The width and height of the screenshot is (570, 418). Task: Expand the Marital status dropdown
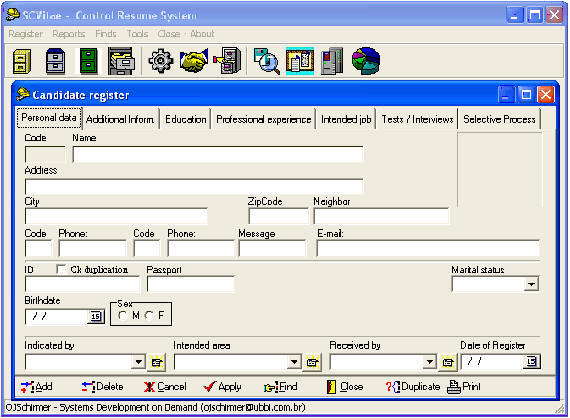coord(531,284)
